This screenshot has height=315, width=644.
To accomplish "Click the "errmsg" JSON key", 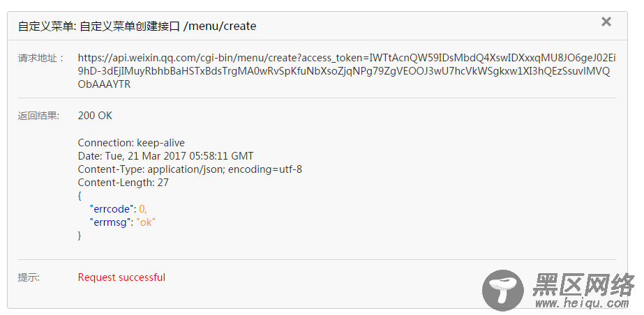I will click(111, 222).
